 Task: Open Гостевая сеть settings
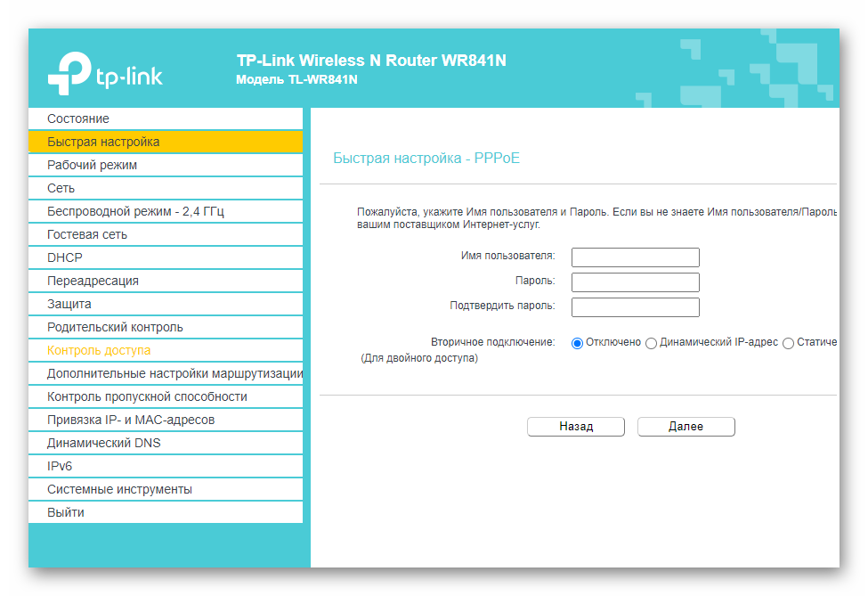click(x=86, y=234)
